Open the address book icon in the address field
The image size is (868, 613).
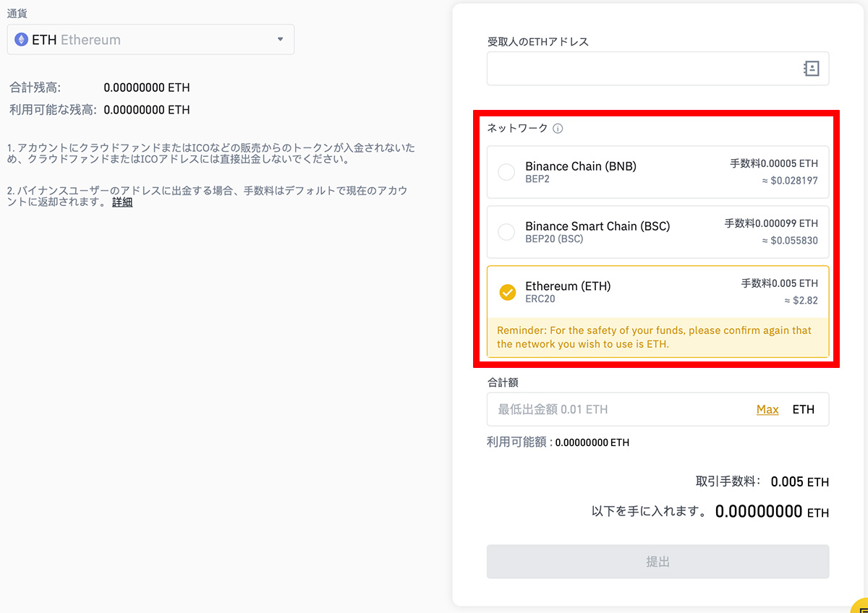[811, 69]
